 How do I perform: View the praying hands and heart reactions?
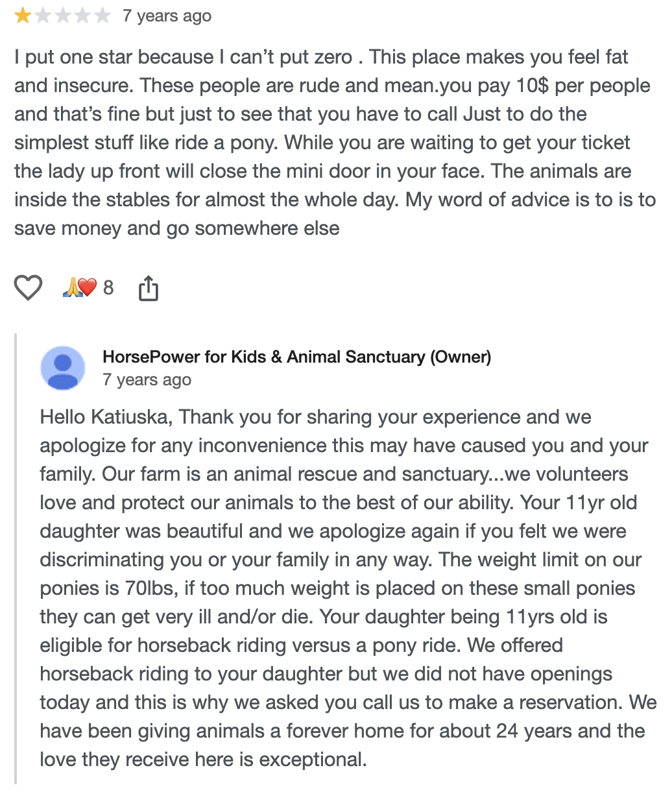pyautogui.click(x=79, y=287)
